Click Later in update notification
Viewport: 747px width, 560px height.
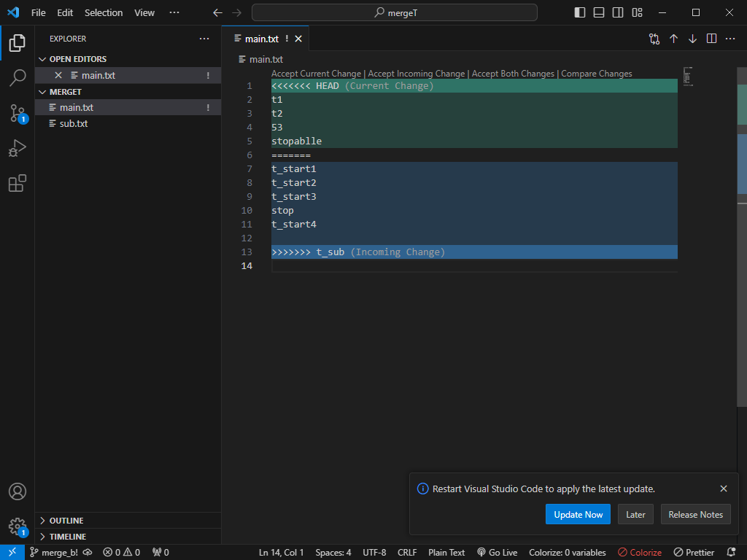[x=635, y=514]
